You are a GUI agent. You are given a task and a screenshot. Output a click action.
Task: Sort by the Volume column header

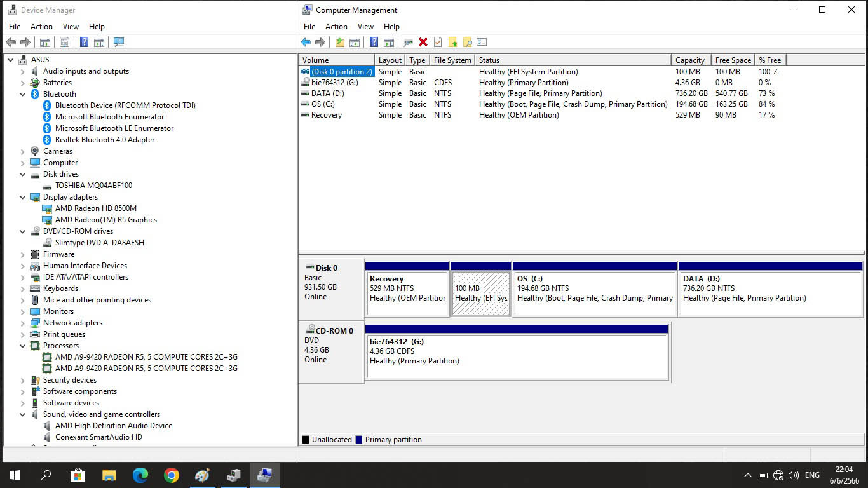tap(337, 60)
